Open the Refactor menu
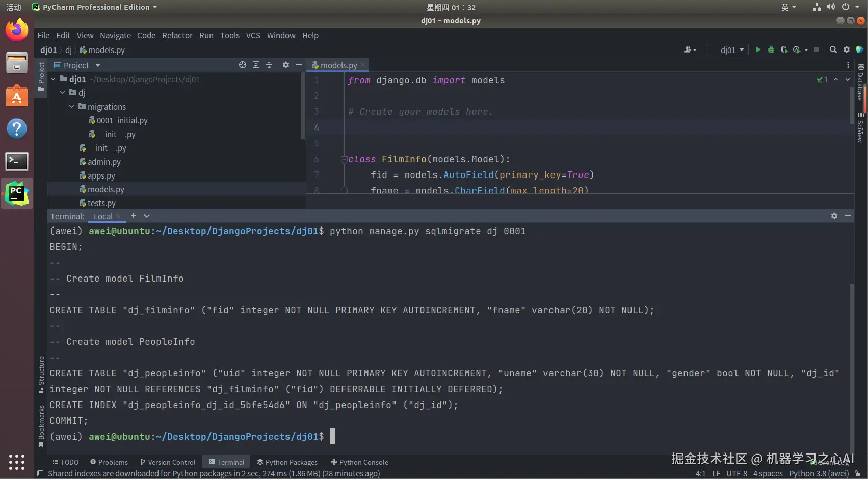This screenshot has width=868, height=479. [177, 35]
